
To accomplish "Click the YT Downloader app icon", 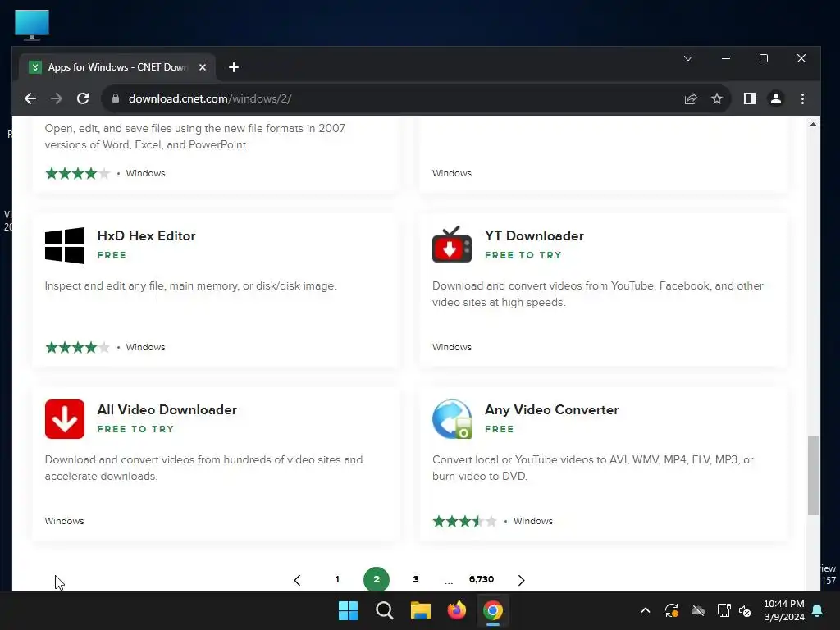I will tap(452, 244).
